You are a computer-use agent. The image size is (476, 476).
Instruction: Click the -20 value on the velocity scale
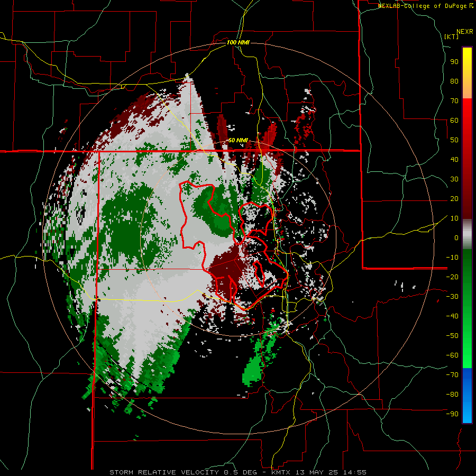(452, 277)
